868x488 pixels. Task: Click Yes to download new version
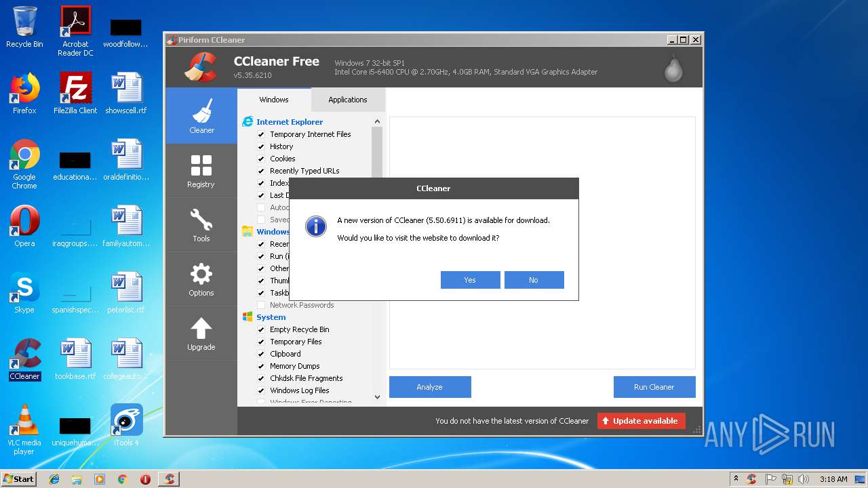tap(470, 280)
